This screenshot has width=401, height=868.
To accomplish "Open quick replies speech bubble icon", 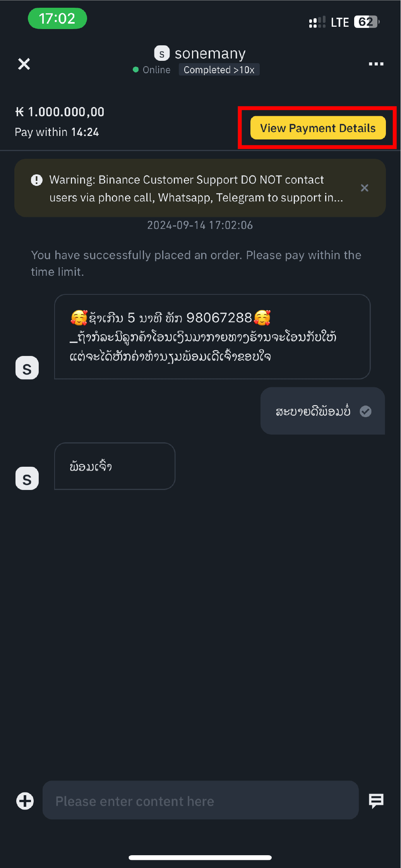I will [376, 801].
